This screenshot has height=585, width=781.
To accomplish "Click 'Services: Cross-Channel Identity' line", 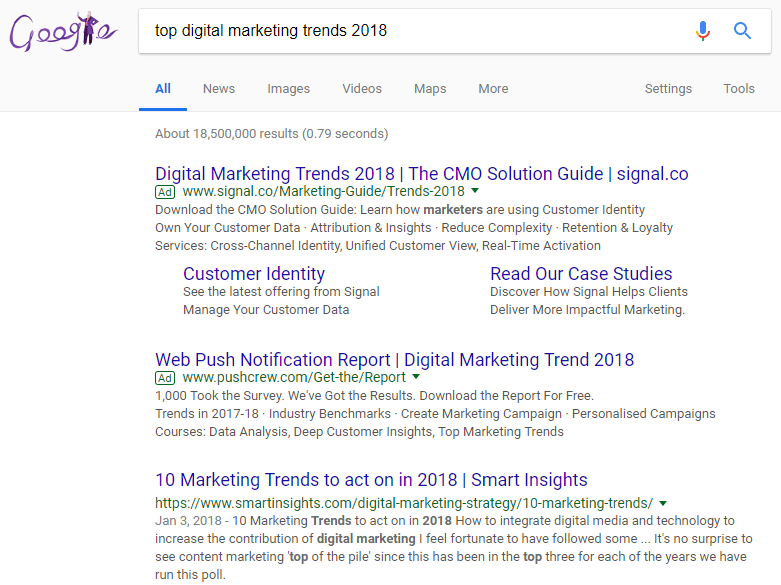I will [x=378, y=246].
